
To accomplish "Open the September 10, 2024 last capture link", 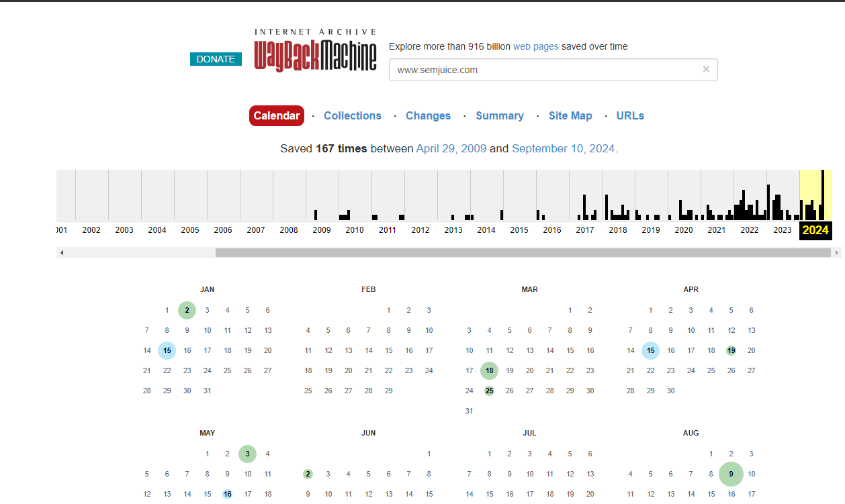I will coord(564,148).
